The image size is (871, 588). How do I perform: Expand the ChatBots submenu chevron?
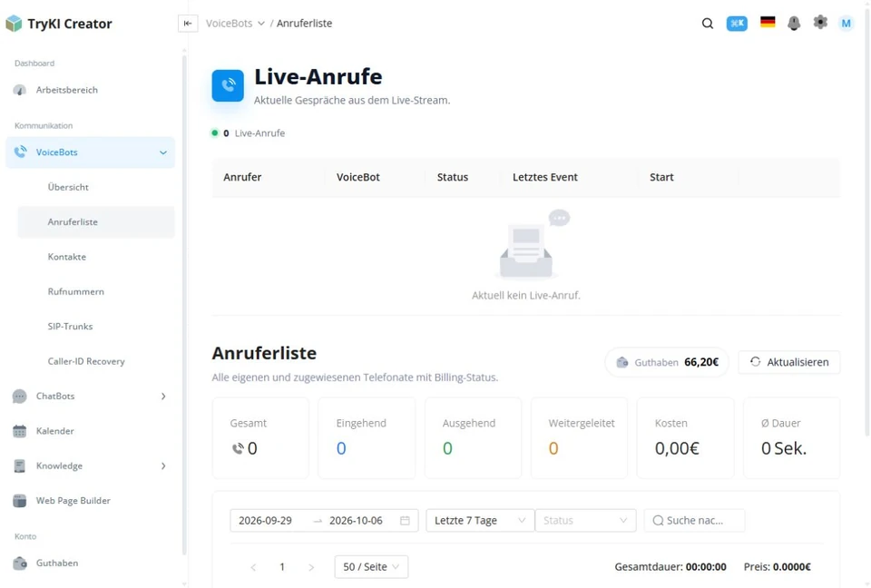click(x=163, y=397)
